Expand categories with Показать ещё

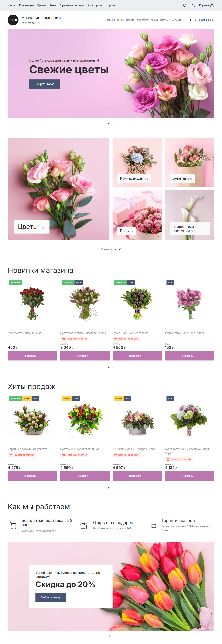click(111, 249)
